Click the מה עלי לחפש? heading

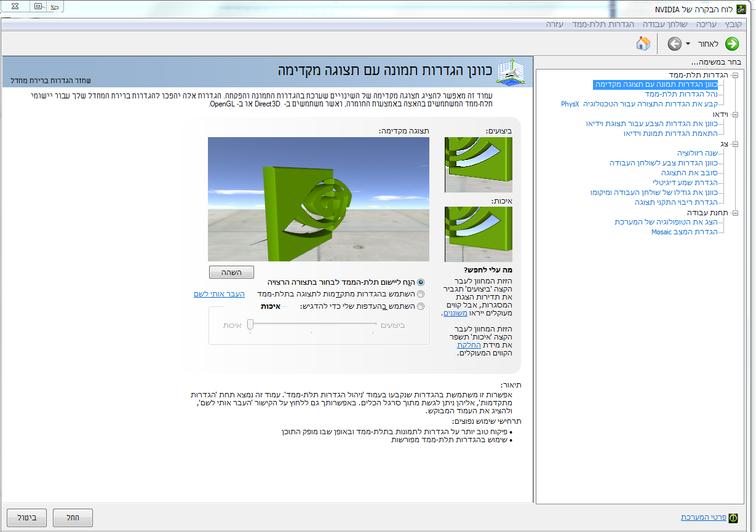tap(487, 269)
